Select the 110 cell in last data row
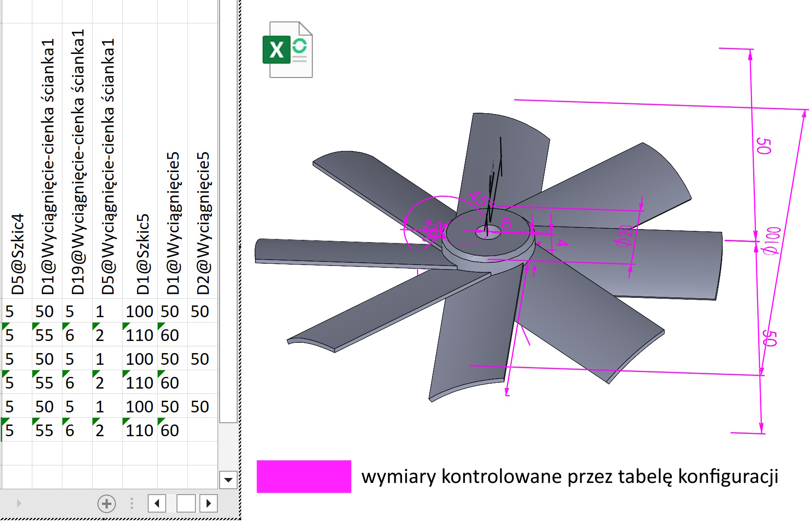Screen dimensions: 812x522 click(x=139, y=430)
